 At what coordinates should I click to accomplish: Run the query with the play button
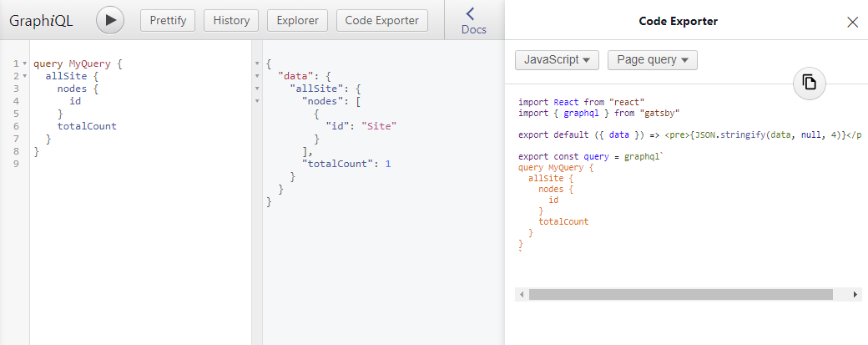110,21
